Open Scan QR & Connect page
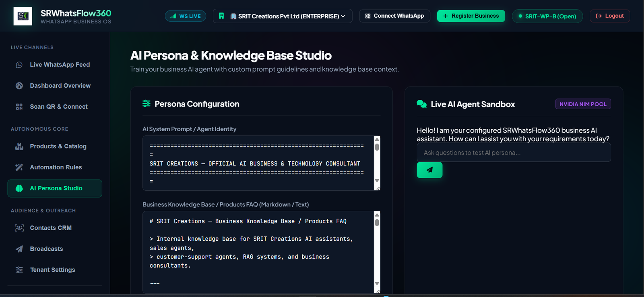The height and width of the screenshot is (297, 644). click(55, 107)
